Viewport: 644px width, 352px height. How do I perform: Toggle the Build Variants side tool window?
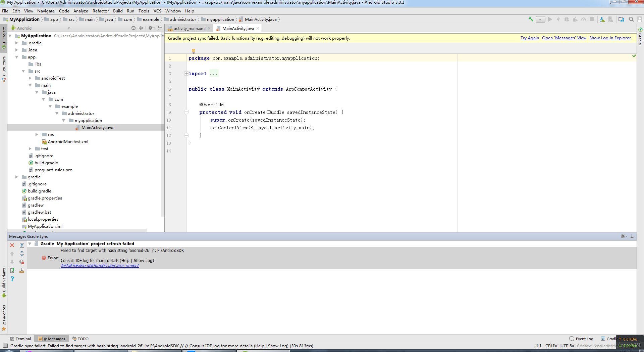pyautogui.click(x=4, y=283)
